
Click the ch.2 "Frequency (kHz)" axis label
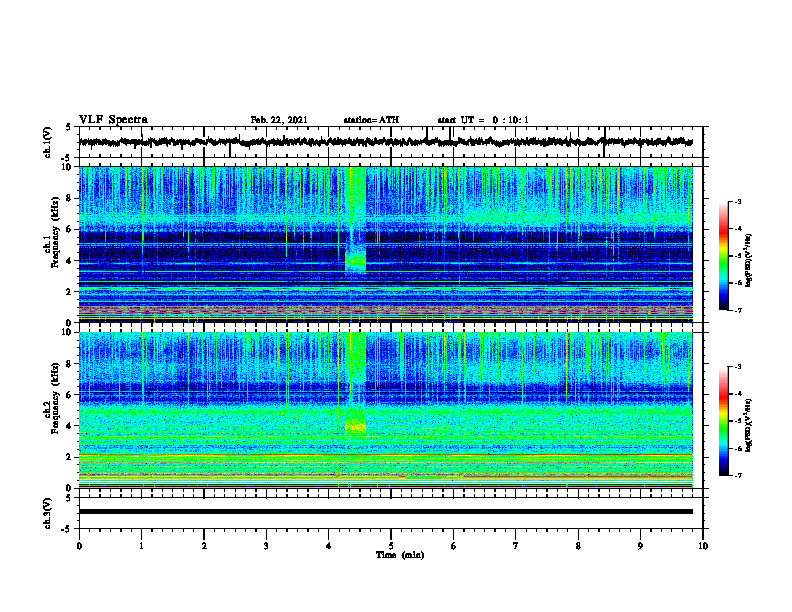(55, 398)
